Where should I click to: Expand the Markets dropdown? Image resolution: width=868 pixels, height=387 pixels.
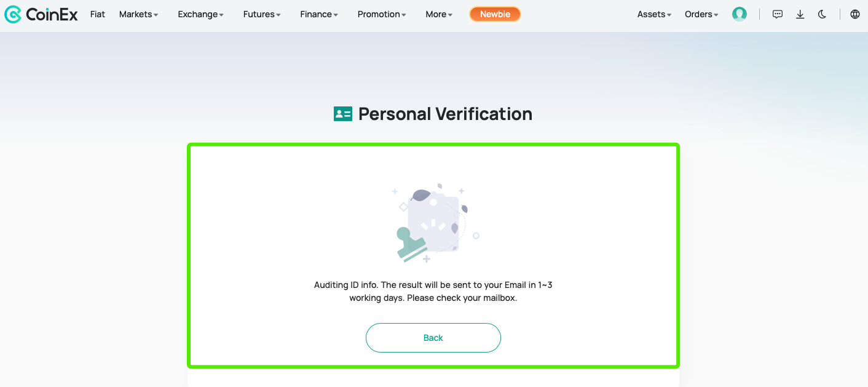(x=138, y=14)
